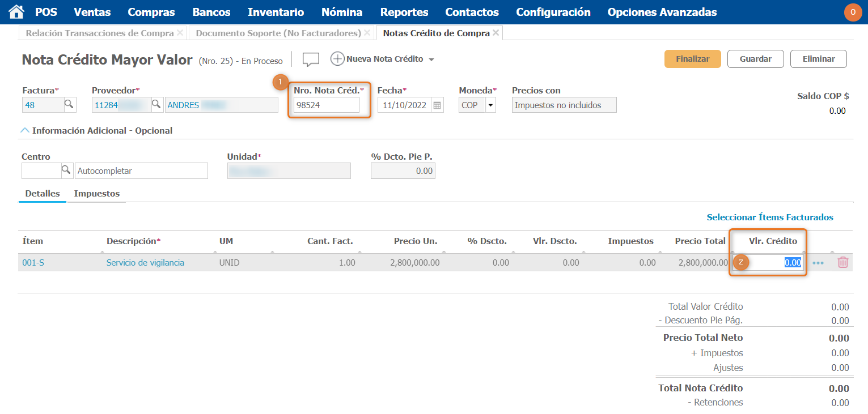868x414 pixels.
Task: Close the Notas Crédito de Compra tab
Action: 496,33
